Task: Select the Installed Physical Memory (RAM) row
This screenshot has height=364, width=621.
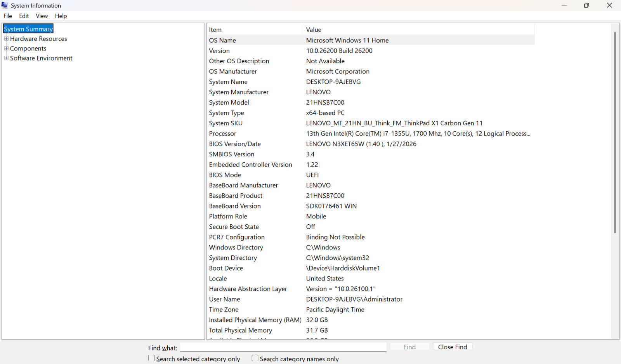Action: point(371,320)
